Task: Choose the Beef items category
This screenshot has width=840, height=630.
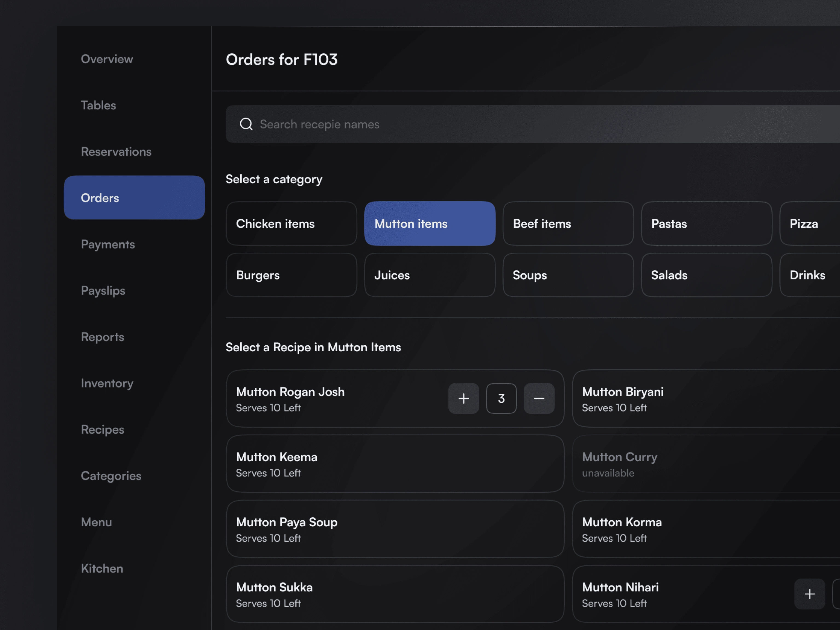Action: (568, 224)
